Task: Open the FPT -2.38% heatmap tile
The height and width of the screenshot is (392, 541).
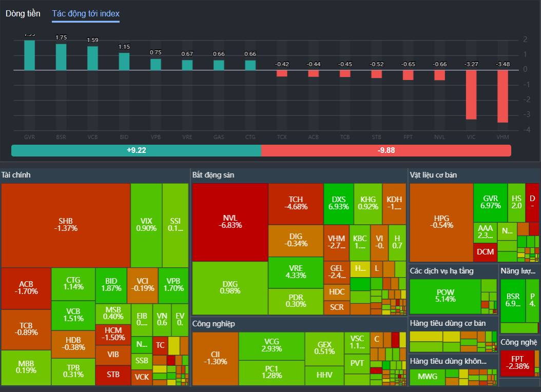Action: (517, 363)
